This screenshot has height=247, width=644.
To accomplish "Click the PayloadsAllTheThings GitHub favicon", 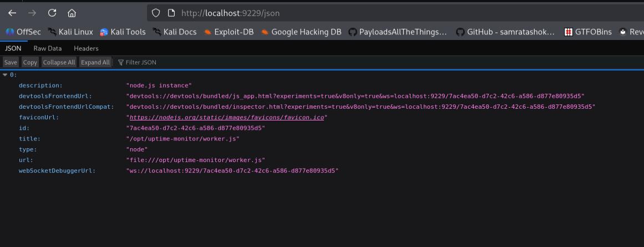I will point(352,32).
